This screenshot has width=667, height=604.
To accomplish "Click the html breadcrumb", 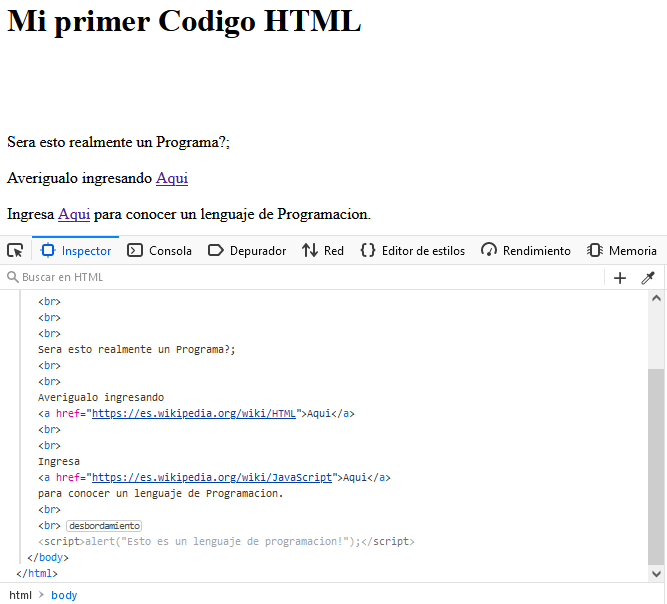I will click(x=20, y=595).
